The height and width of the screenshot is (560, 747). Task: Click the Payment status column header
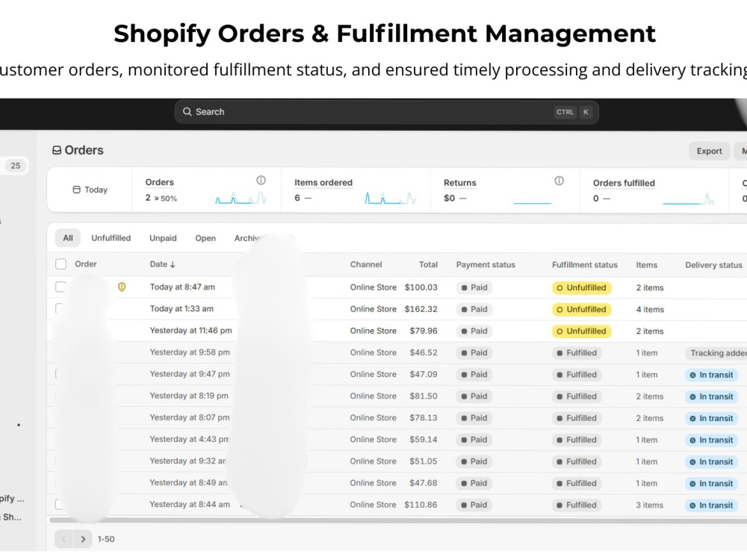(x=486, y=264)
